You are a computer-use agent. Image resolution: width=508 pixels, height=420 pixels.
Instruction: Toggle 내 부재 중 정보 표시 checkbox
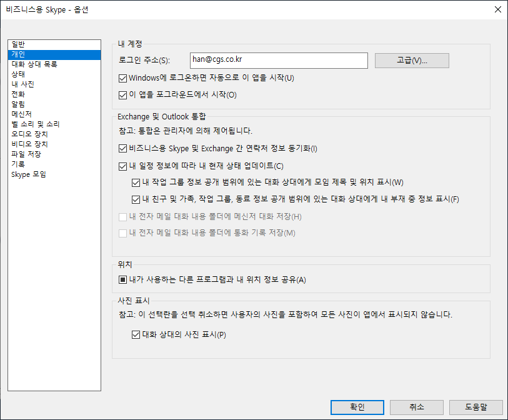pyautogui.click(x=136, y=199)
